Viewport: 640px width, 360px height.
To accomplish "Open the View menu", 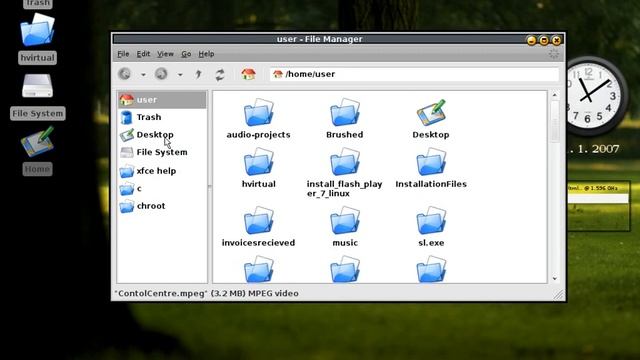I will click(165, 54).
